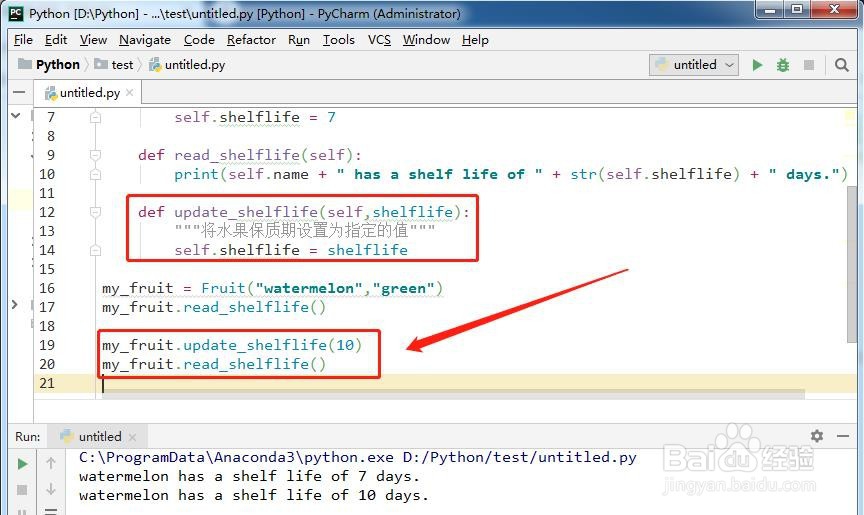Close the untitled Run panel tab
The height and width of the screenshot is (515, 864).
click(132, 437)
